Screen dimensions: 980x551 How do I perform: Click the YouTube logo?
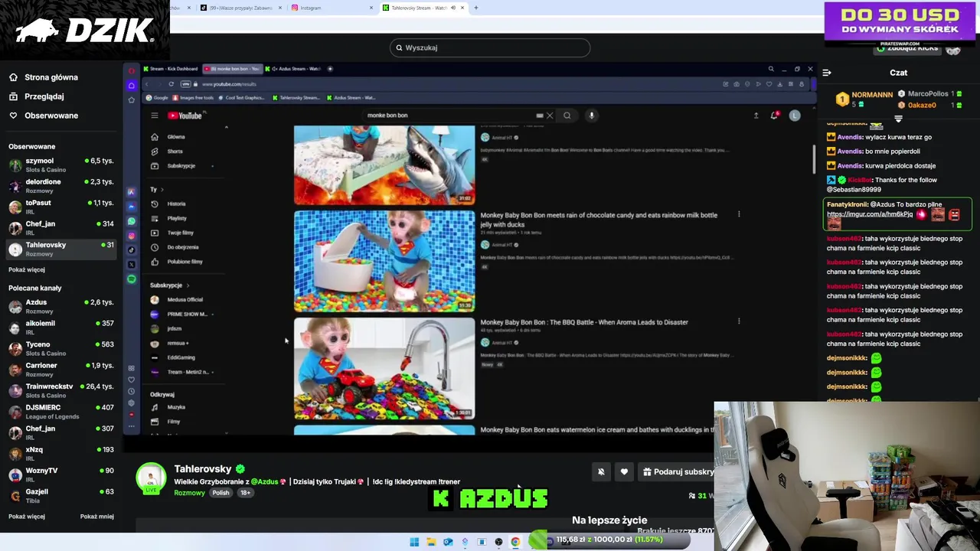185,116
